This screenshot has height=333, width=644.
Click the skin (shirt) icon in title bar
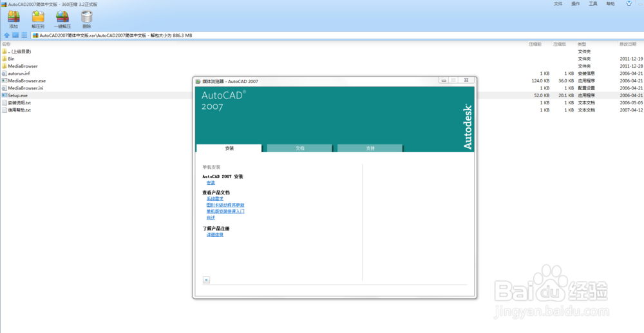[x=629, y=4]
